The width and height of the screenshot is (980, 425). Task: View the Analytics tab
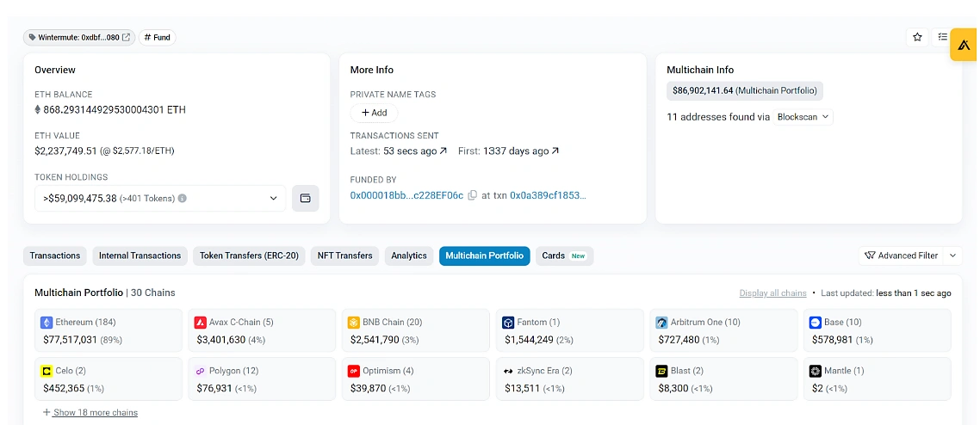click(409, 256)
